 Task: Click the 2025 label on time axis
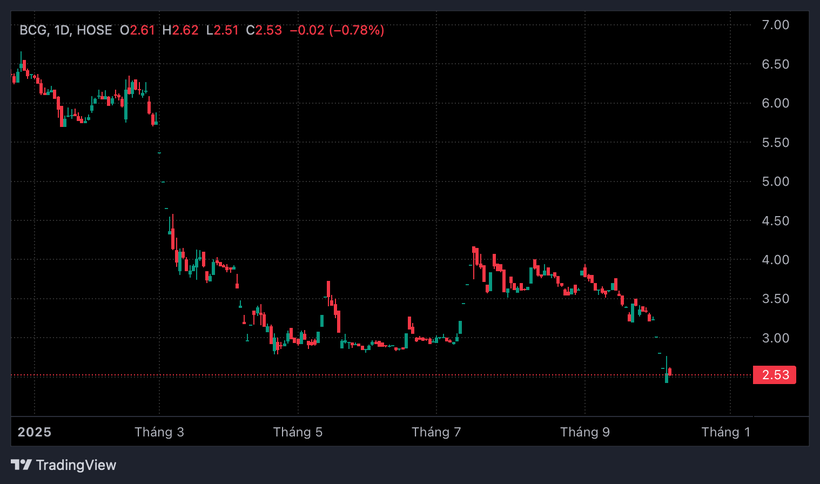point(35,432)
